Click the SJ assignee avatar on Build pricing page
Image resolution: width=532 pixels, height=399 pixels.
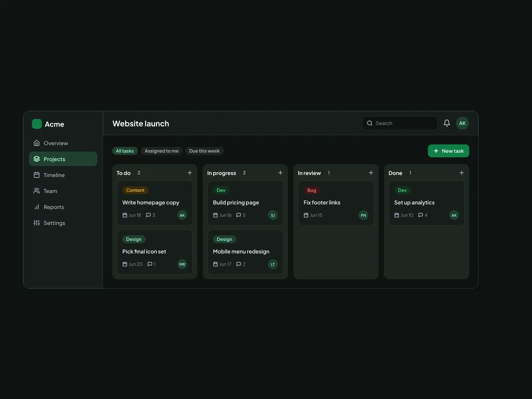click(x=273, y=215)
